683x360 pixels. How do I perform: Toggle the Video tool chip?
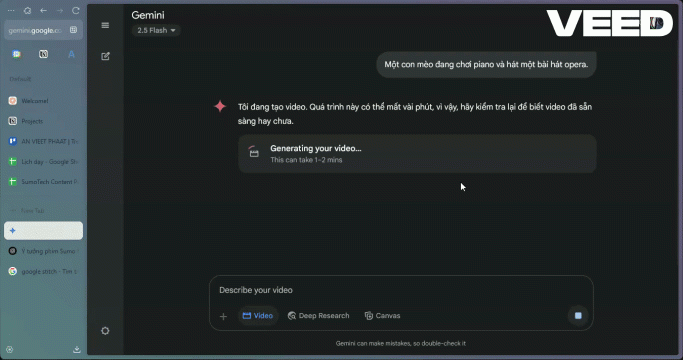tap(257, 316)
